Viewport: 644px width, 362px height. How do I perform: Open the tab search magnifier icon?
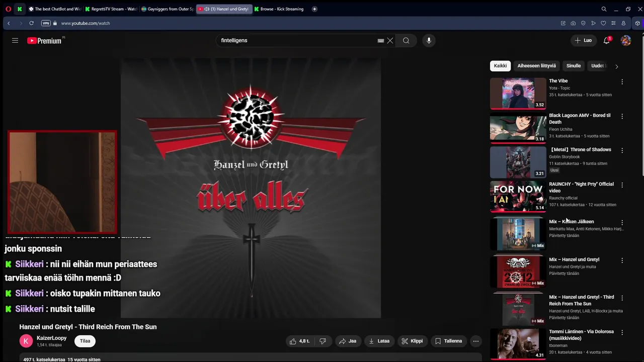[x=604, y=9]
